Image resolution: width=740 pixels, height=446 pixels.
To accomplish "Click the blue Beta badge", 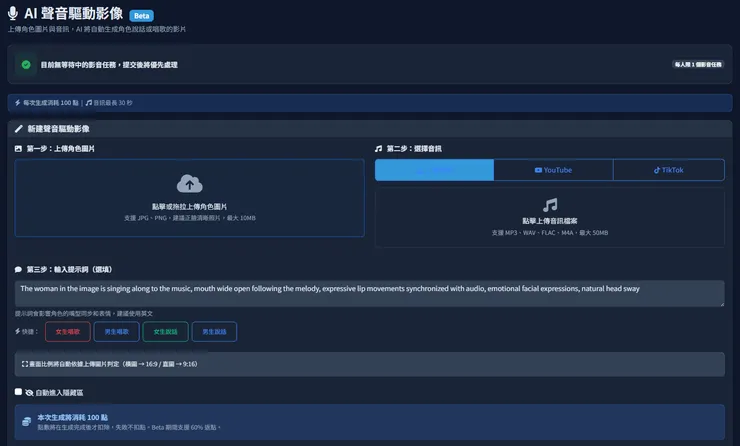I will pyautogui.click(x=142, y=16).
